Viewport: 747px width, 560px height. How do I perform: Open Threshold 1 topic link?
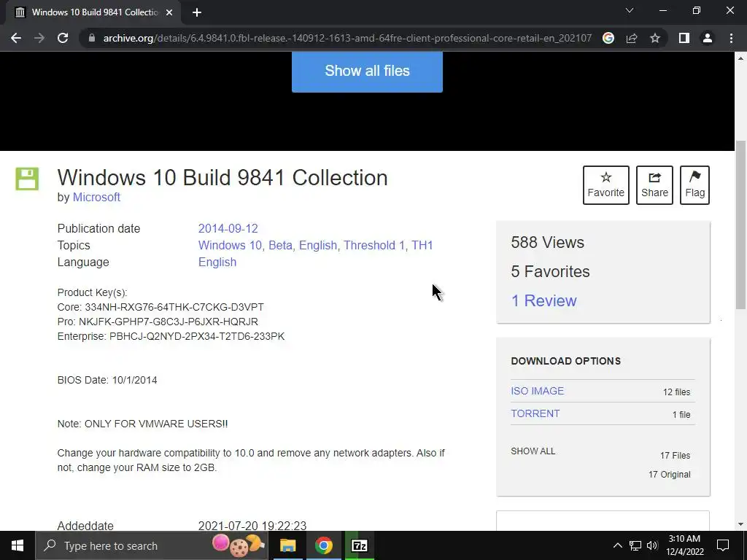[374, 245]
